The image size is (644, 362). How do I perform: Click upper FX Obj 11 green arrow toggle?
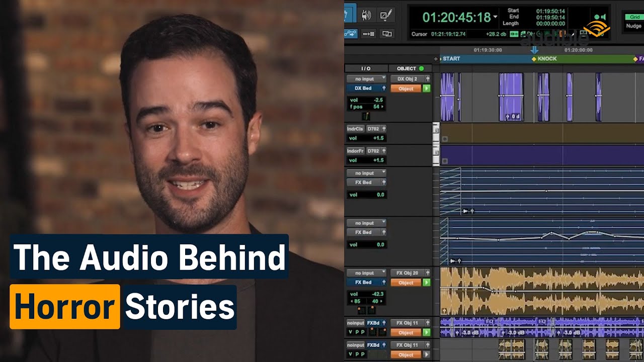tap(427, 332)
